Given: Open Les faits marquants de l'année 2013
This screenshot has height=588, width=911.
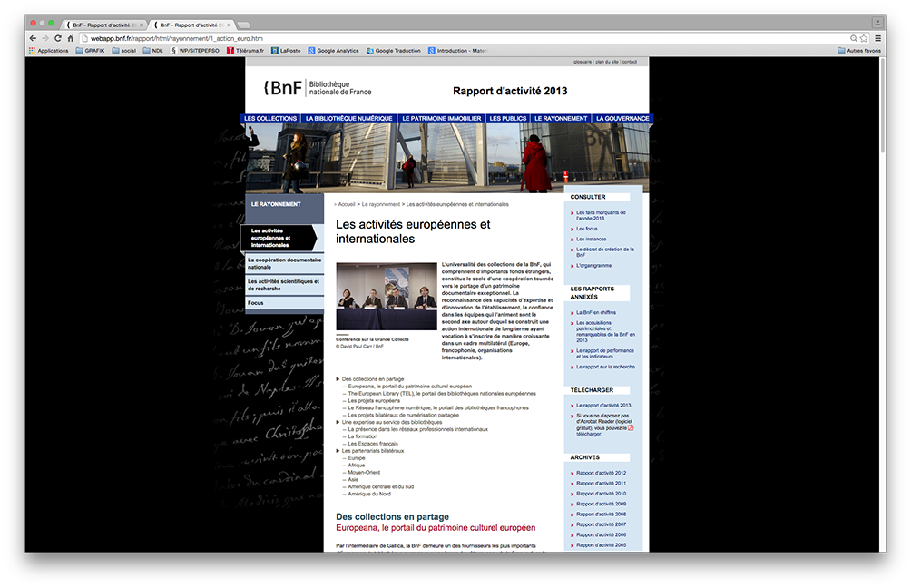Looking at the screenshot, I should tap(601, 216).
